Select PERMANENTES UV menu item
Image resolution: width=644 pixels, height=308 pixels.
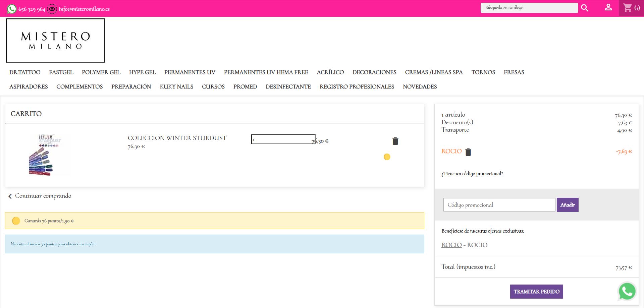pyautogui.click(x=190, y=72)
